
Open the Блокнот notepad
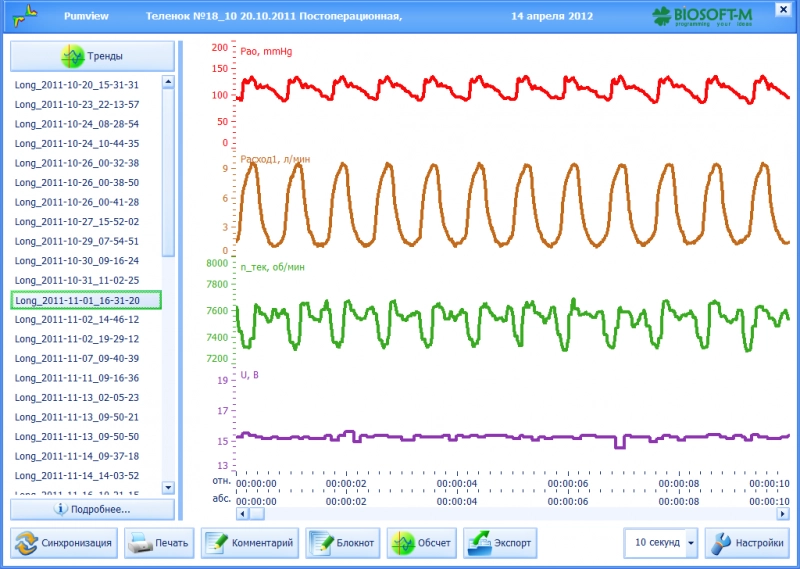tap(343, 543)
